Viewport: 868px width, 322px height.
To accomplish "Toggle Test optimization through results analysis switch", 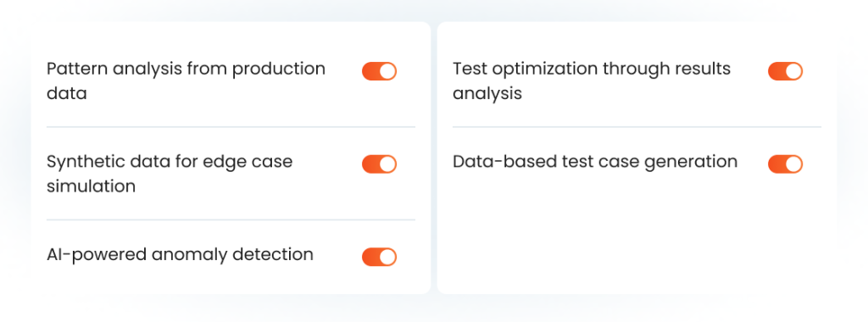I will (x=785, y=71).
